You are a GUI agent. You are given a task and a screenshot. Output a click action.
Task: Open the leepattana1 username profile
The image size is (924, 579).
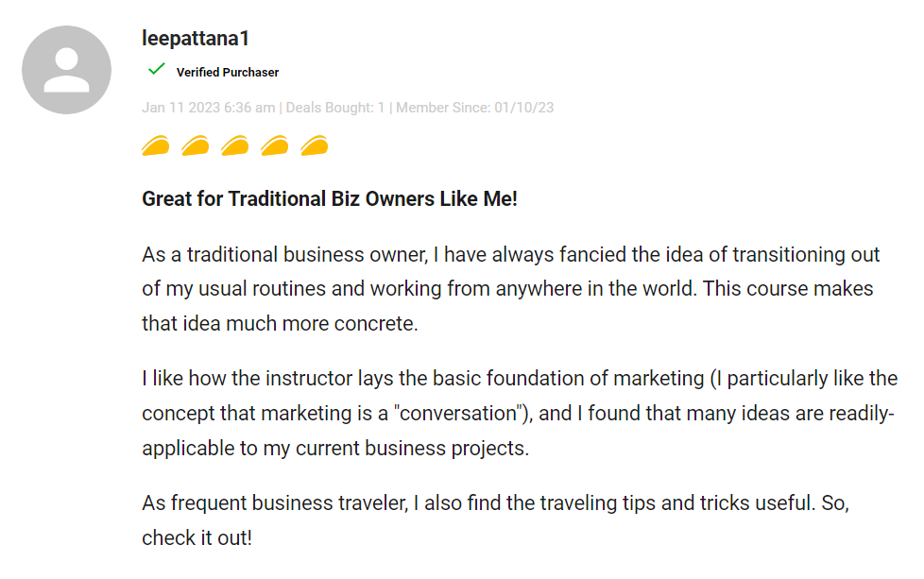(196, 39)
